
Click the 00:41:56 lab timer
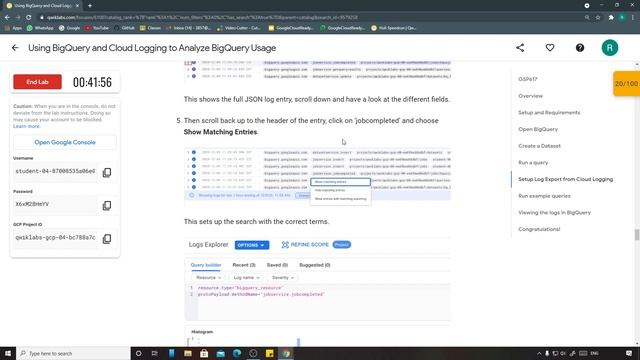pos(92,82)
